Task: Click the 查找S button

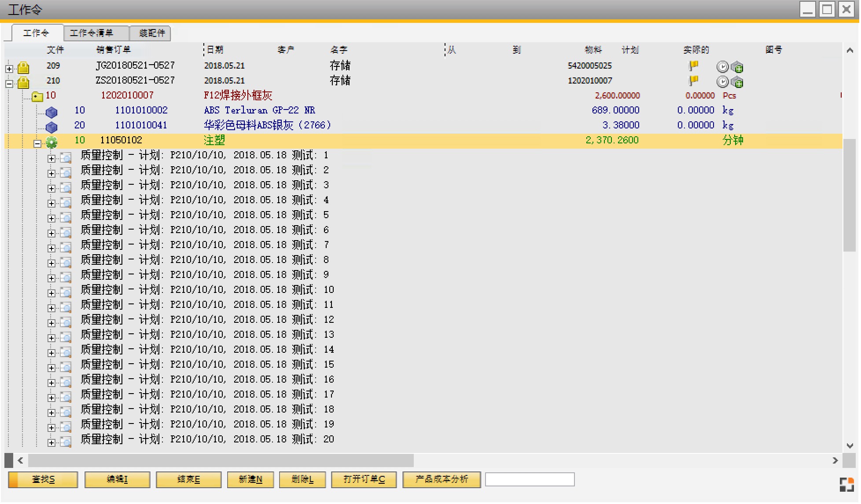Action: [x=43, y=479]
